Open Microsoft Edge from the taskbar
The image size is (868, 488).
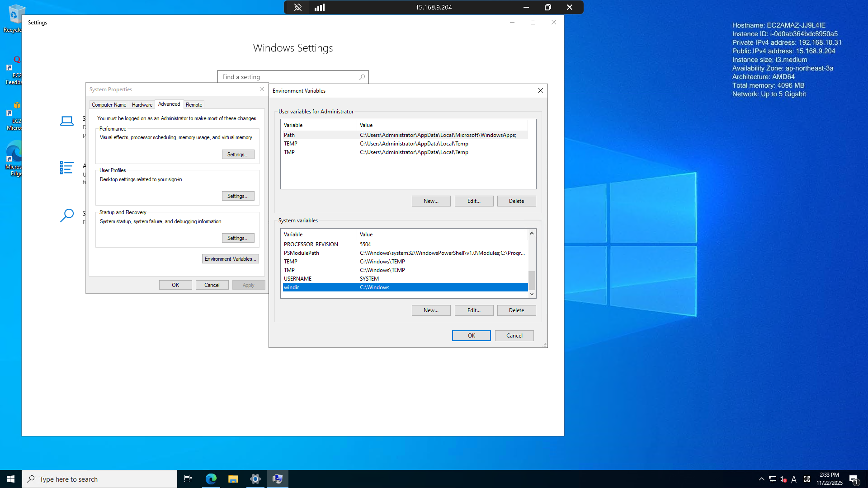tap(211, 479)
